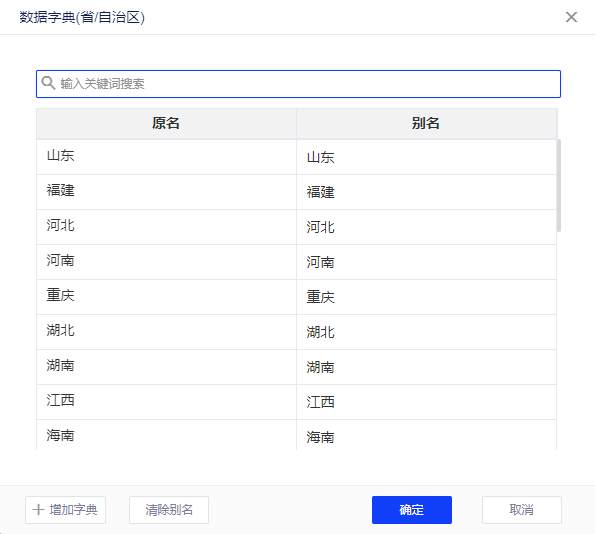595x534 pixels.
Task: Click the 确定 confirm button
Action: click(412, 510)
